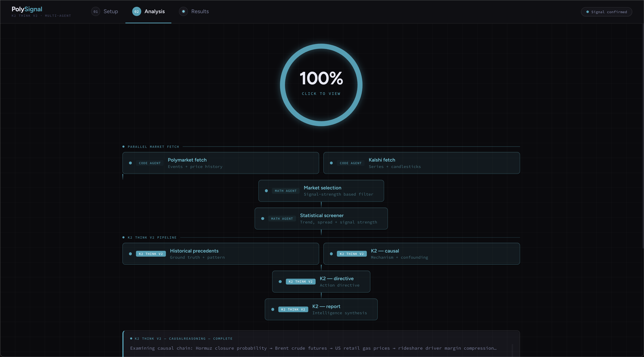Select the Market selection node

coord(321,191)
